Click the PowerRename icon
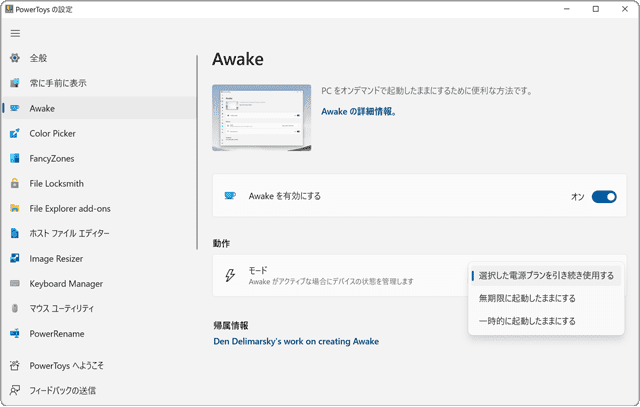Viewport: 640px width, 407px height. point(15,334)
